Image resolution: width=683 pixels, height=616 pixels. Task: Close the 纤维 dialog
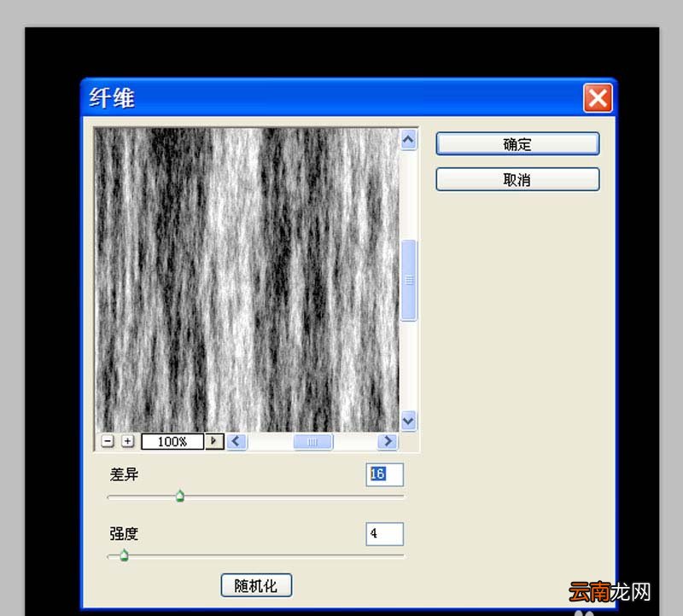pyautogui.click(x=598, y=98)
